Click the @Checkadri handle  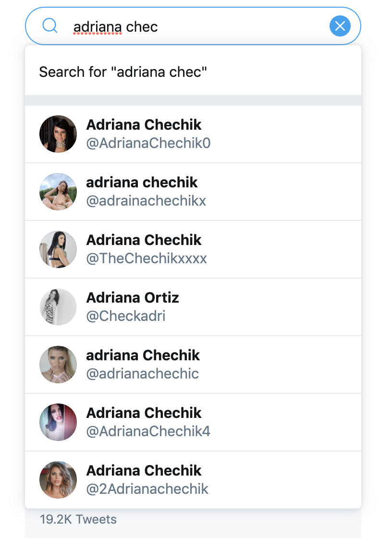pos(126,316)
